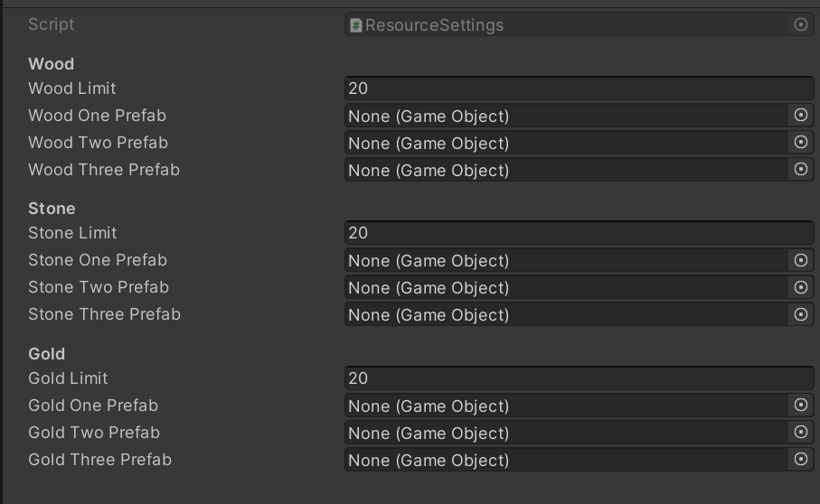Click the Script field object picker icon

800,25
